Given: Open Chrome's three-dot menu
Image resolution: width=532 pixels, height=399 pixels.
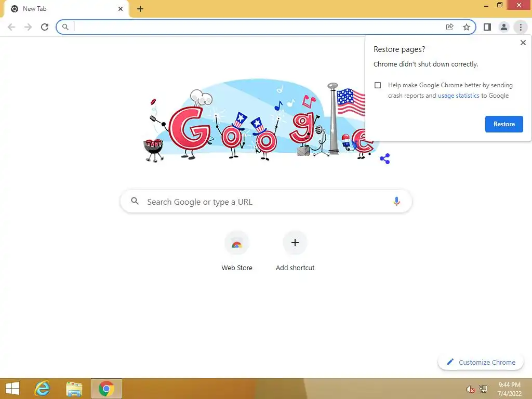Looking at the screenshot, I should coord(521,27).
